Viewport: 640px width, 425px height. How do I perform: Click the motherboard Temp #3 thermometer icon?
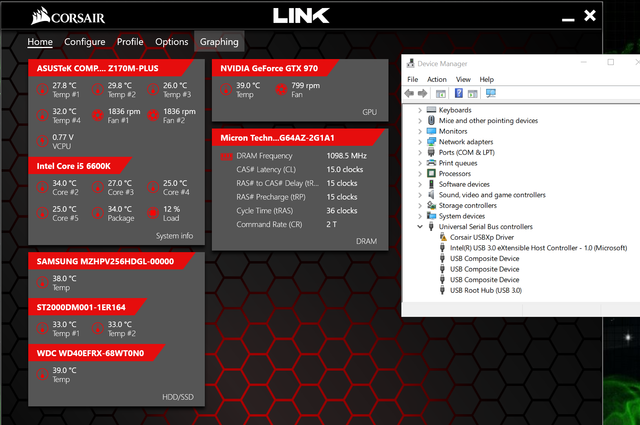[x=153, y=89]
